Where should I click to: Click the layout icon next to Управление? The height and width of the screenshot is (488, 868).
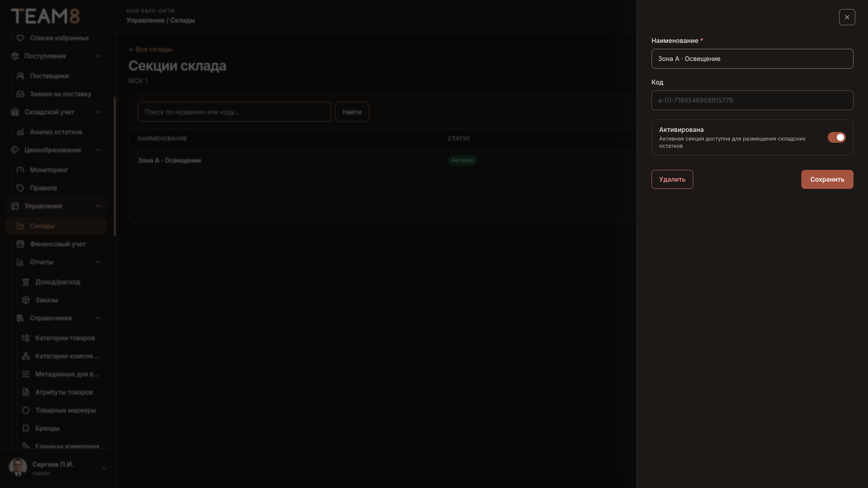click(x=15, y=206)
